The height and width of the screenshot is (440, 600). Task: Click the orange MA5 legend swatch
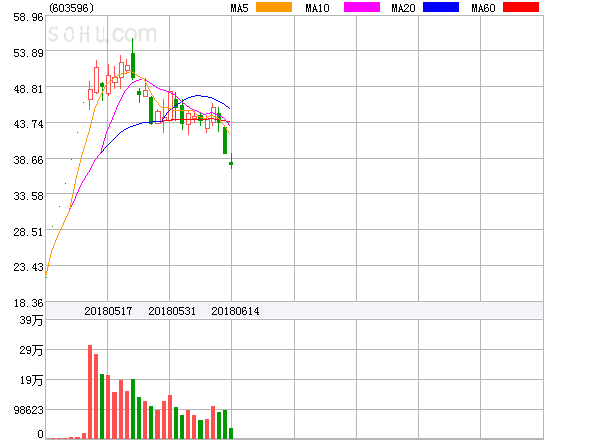click(x=274, y=7)
